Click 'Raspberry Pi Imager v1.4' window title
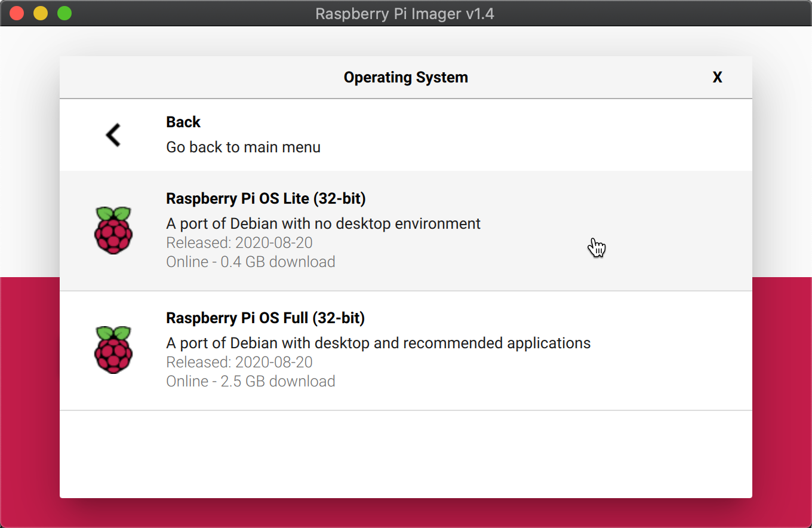 pos(405,14)
